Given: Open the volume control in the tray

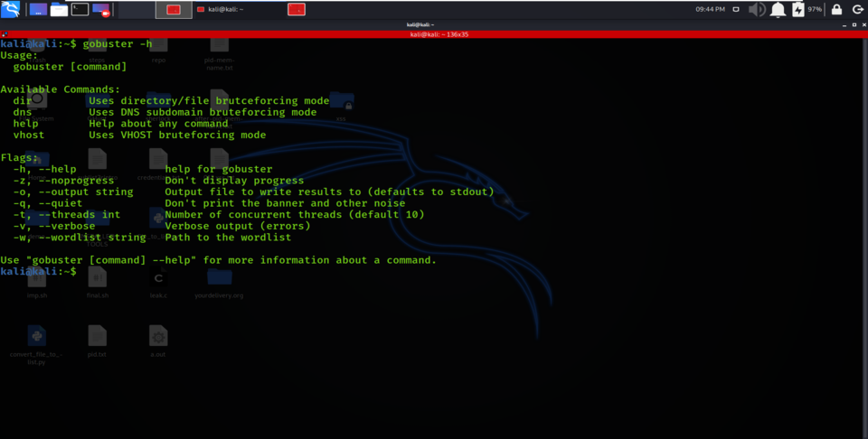Looking at the screenshot, I should (757, 9).
